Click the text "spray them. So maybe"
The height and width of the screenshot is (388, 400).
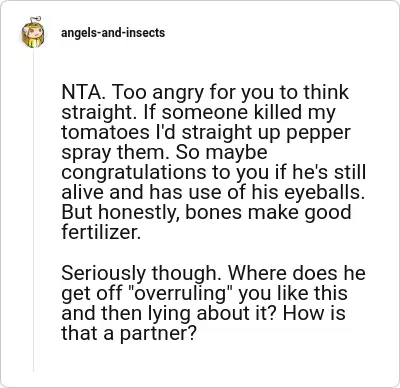pos(164,153)
